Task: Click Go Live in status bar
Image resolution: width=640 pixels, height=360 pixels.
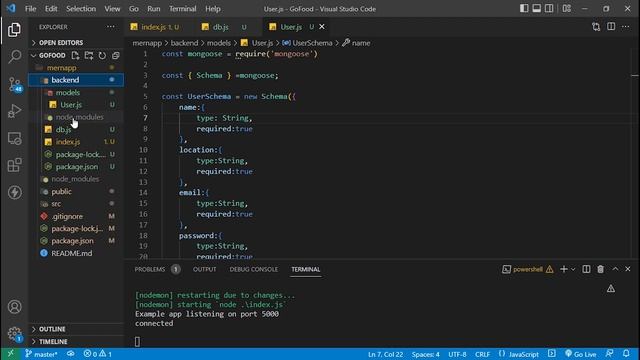Action: click(581, 354)
